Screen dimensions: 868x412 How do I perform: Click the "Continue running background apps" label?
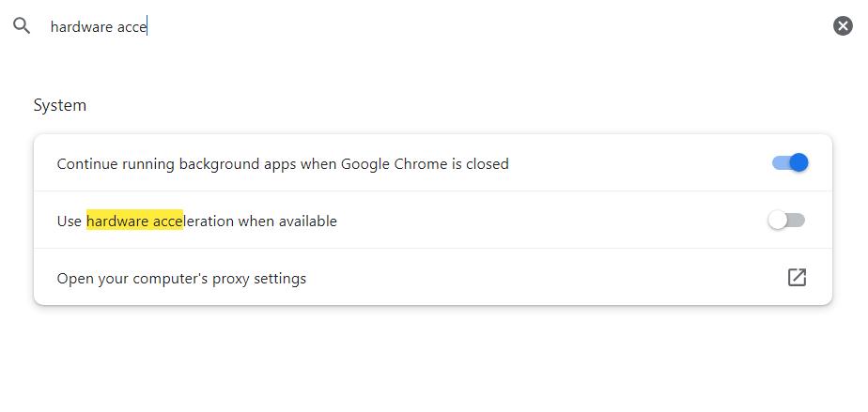coord(178,164)
